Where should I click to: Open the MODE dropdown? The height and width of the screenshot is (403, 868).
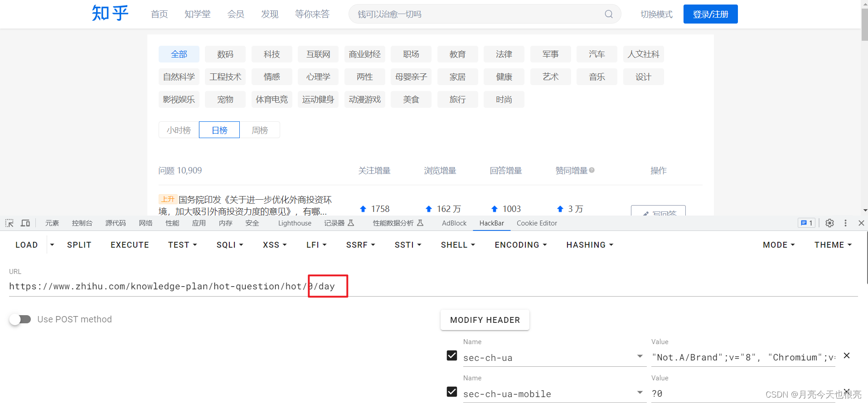click(x=779, y=245)
